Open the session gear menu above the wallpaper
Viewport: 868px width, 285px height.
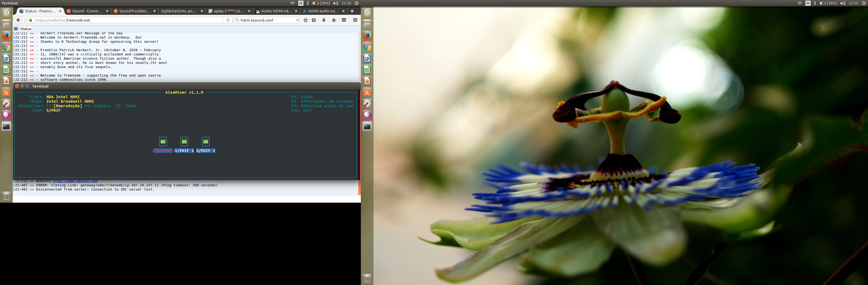click(x=864, y=3)
